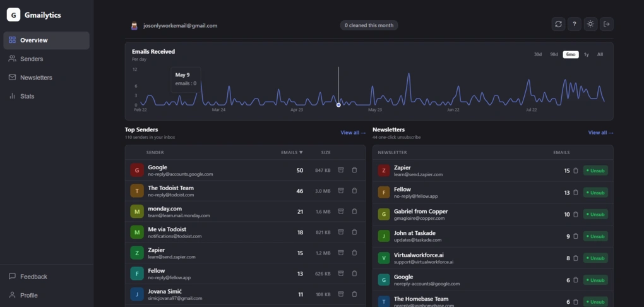
Task: Toggle the light/dark theme sun icon
Action: (x=590, y=24)
